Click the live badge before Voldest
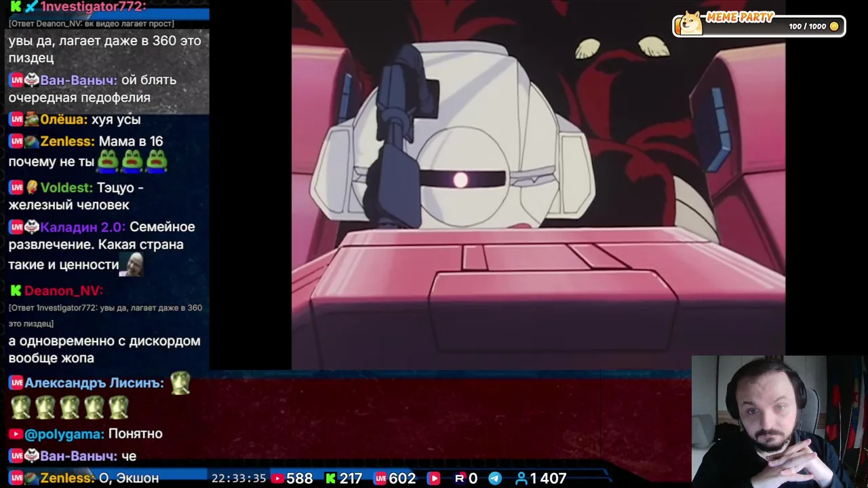This screenshot has width=868, height=488. point(16,188)
